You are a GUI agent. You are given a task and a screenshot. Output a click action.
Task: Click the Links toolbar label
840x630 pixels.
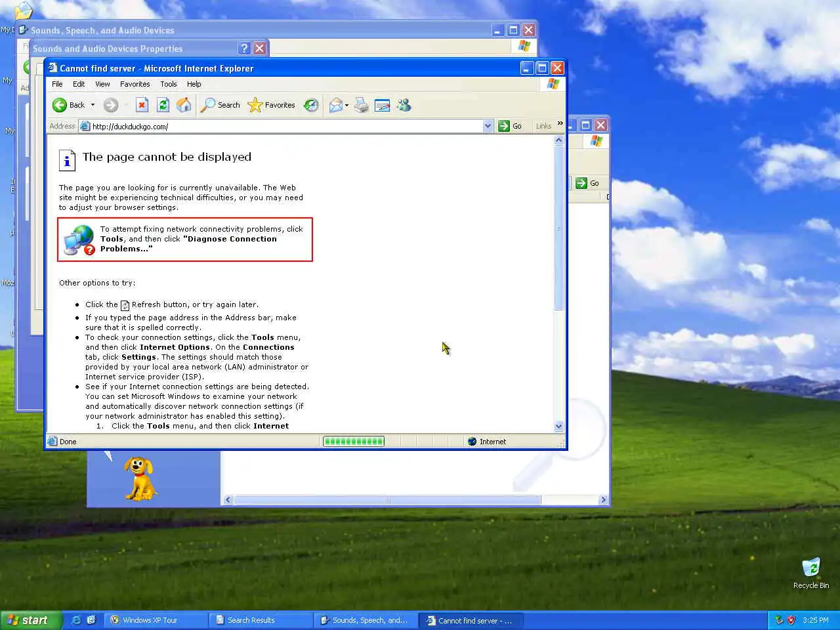[543, 126]
